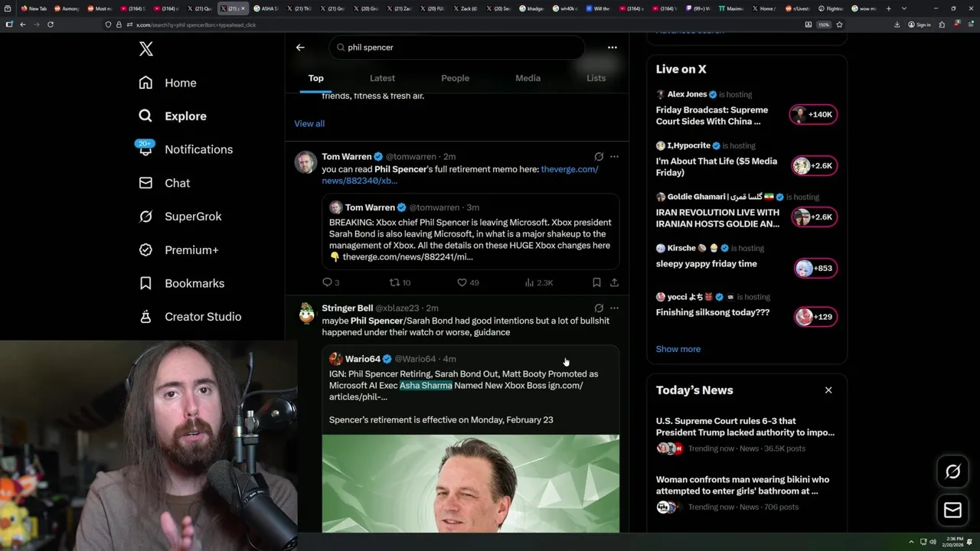The height and width of the screenshot is (551, 980).
Task: View analytics of Tom Warren's post
Action: coord(538,282)
